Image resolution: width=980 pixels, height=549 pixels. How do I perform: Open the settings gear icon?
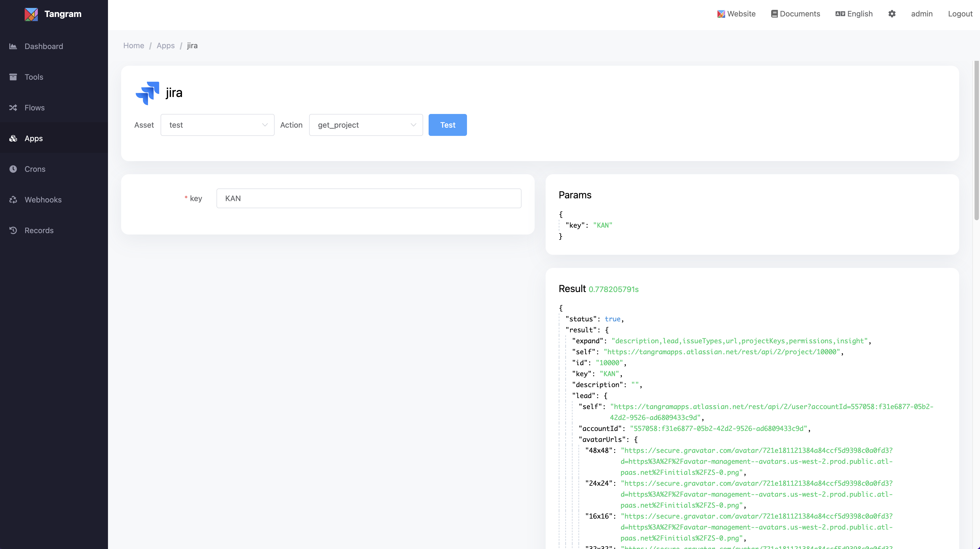(892, 14)
